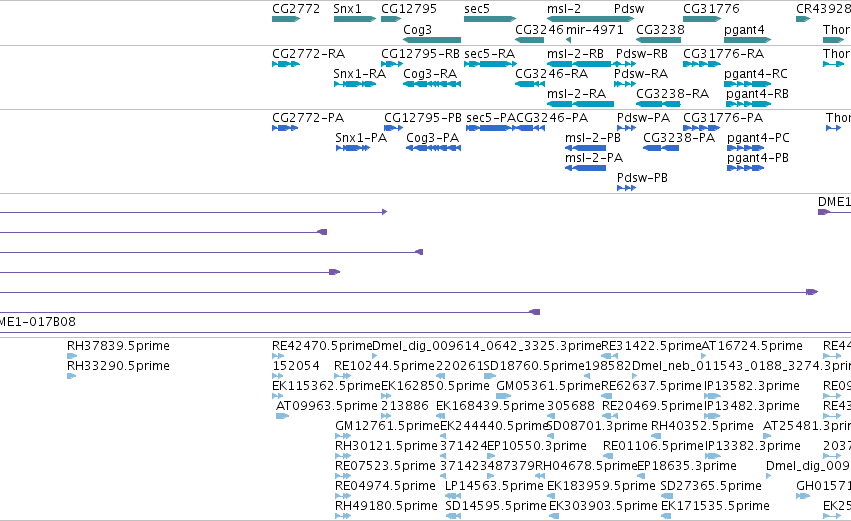Click transcript CG2772-RA
851x521 pixels.
pyautogui.click(x=286, y=64)
